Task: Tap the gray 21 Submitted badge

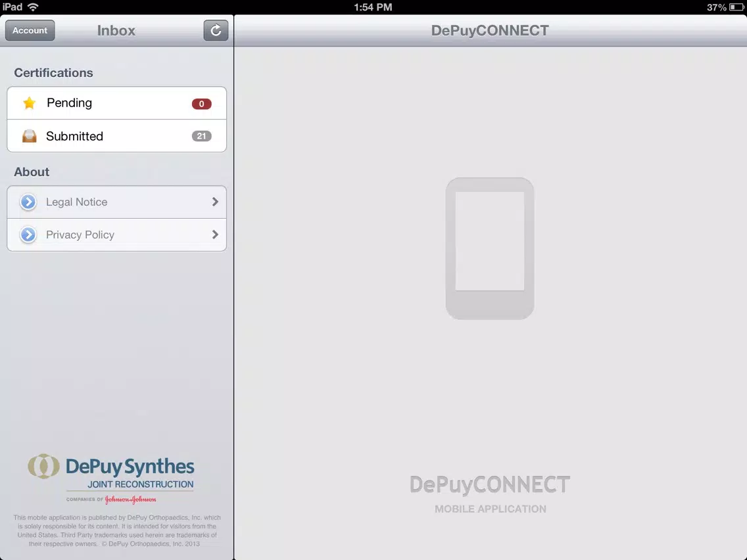Action: (201, 136)
